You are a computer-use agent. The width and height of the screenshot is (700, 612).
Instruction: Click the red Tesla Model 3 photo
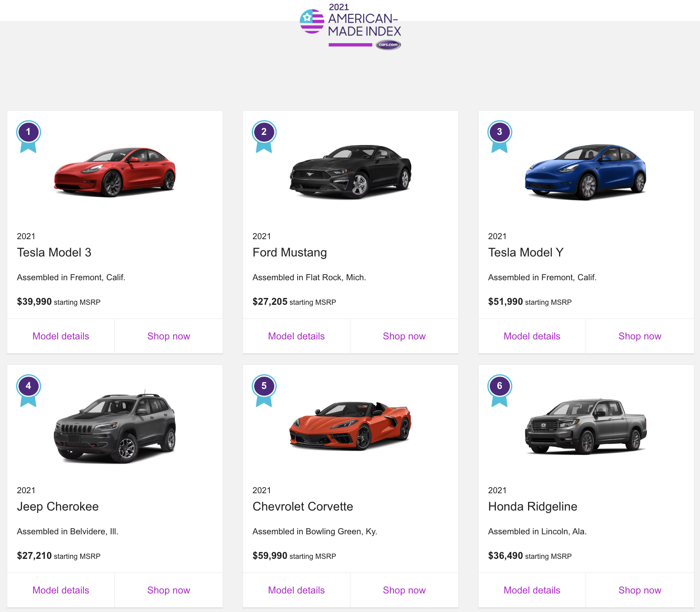click(115, 172)
